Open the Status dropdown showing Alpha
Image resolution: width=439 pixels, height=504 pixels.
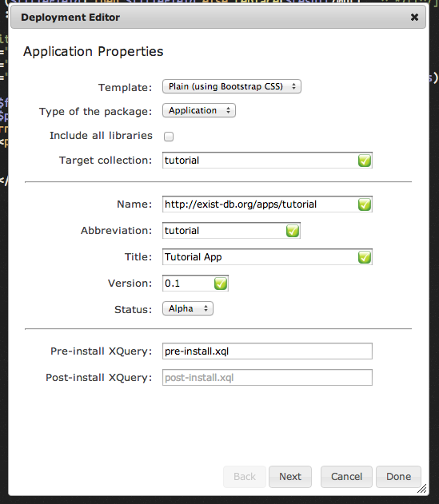point(188,308)
